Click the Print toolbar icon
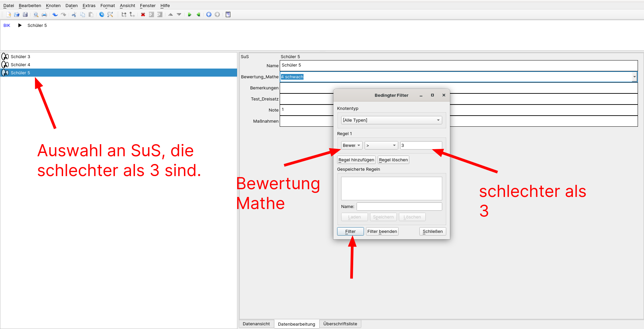This screenshot has height=329, width=644. click(44, 14)
